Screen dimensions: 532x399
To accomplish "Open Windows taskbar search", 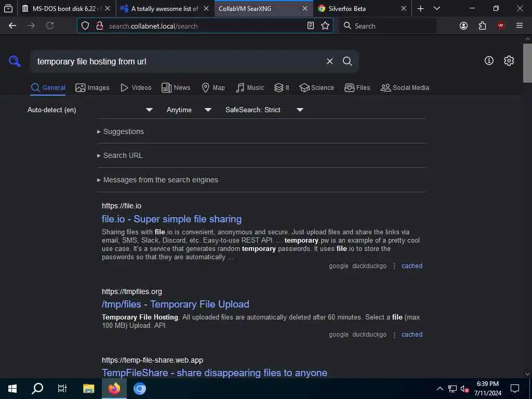I will pyautogui.click(x=37, y=389).
